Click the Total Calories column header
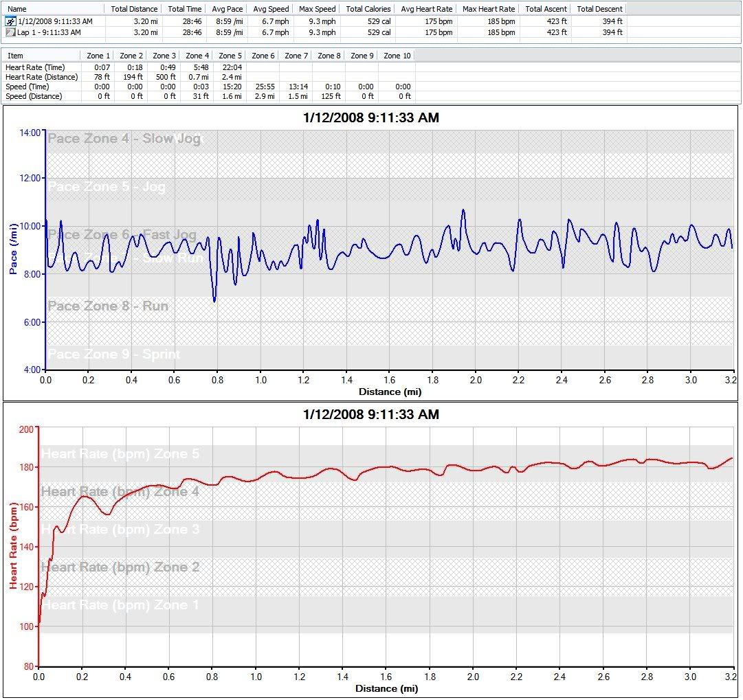This screenshot has width=743, height=700. coord(368,9)
